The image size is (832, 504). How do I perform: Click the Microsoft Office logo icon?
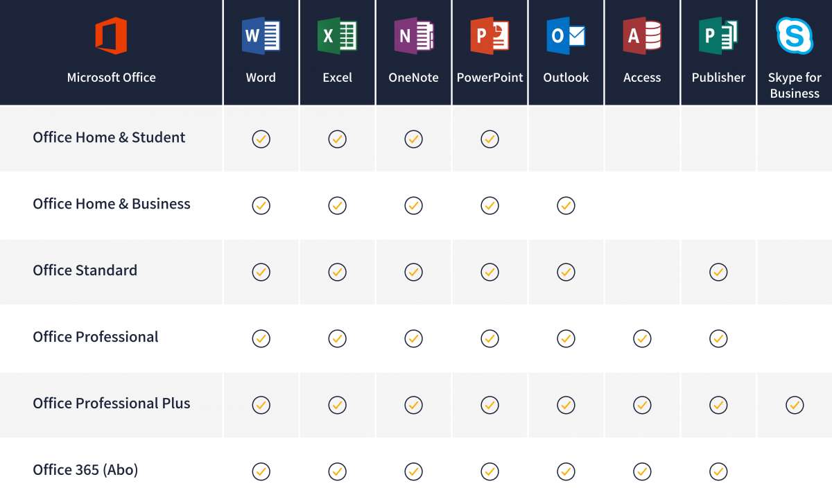pos(111,37)
